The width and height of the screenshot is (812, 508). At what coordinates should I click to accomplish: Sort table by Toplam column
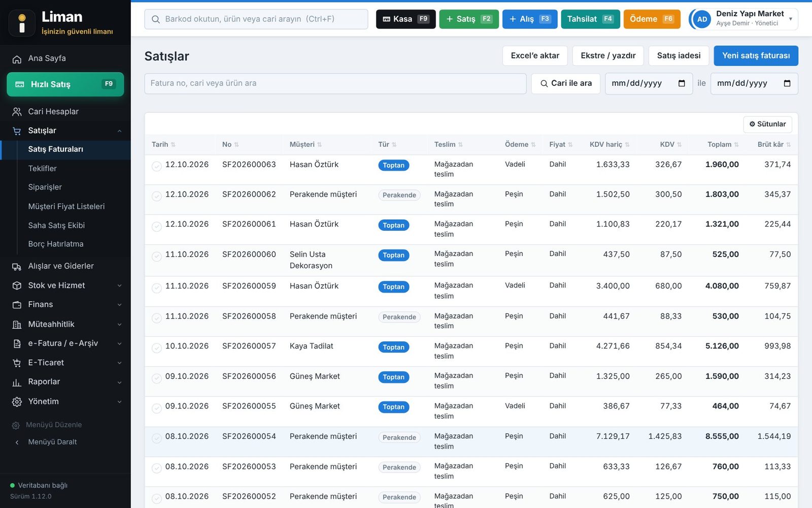coord(723,144)
